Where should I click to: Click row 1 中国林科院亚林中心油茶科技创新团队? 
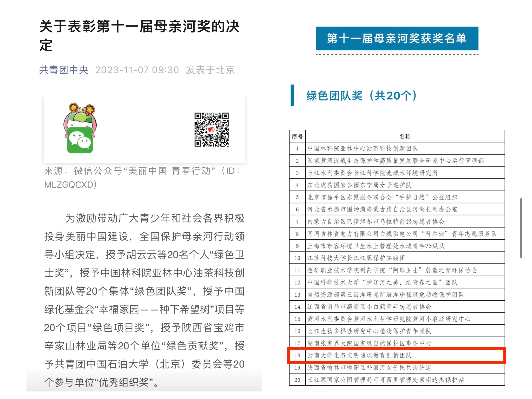tap(363, 148)
